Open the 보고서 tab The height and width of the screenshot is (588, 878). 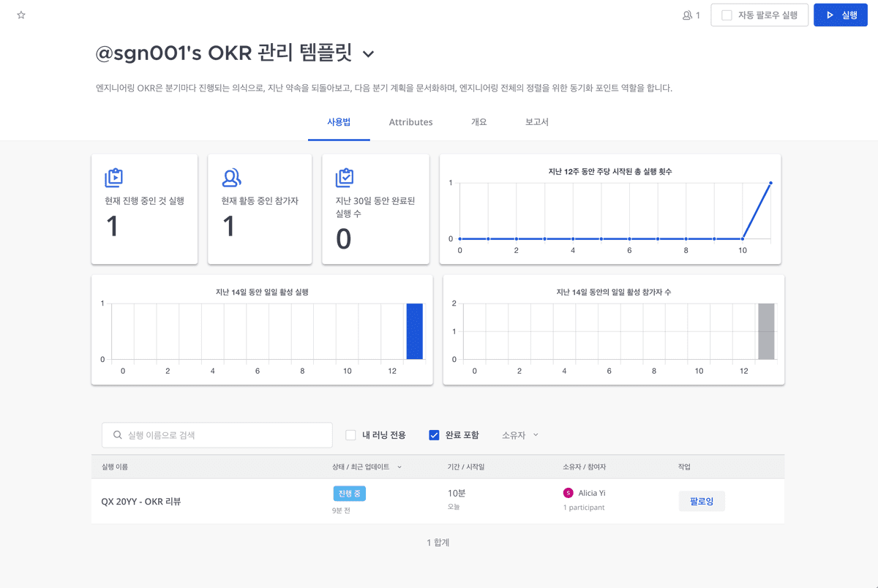click(x=537, y=122)
